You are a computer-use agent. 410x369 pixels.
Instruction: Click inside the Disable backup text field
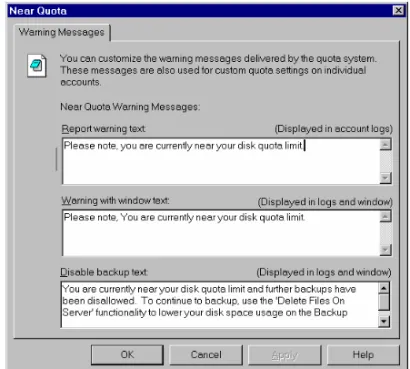(x=220, y=304)
